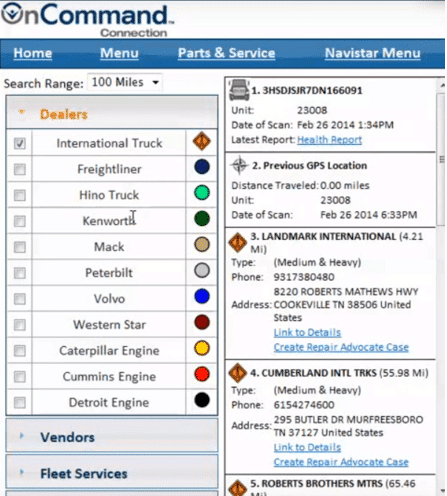
Task: Click the Kenworth dark green circle marker
Action: click(x=202, y=219)
